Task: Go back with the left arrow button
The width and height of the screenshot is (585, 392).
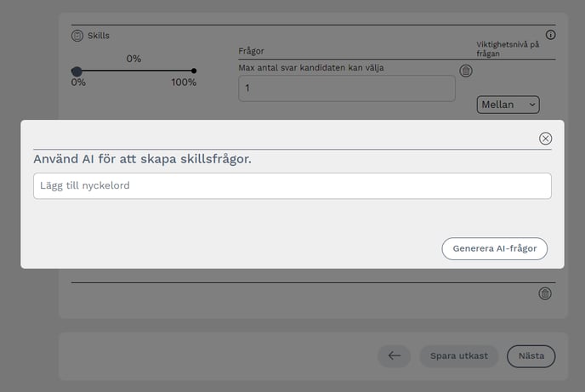Action: pos(394,355)
